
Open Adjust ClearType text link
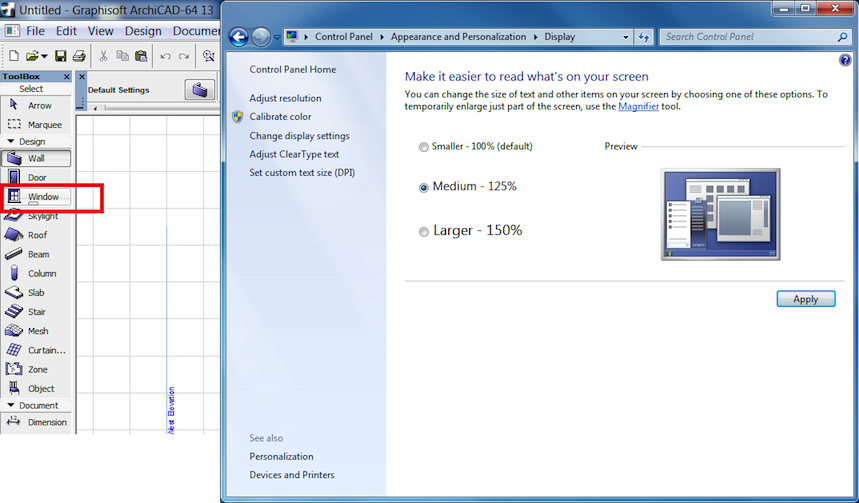click(x=294, y=155)
